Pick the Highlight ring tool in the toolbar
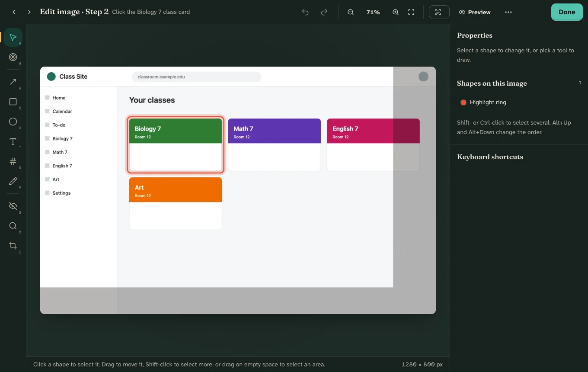 (13, 57)
